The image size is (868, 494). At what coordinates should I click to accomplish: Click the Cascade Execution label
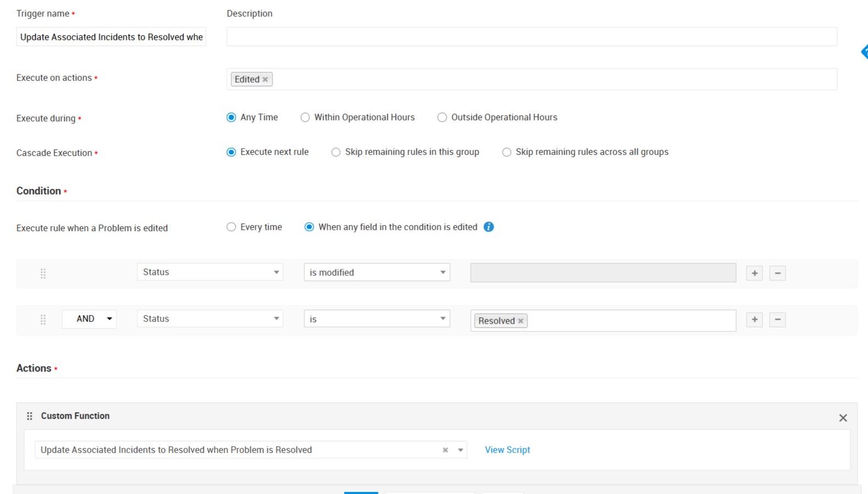click(54, 153)
